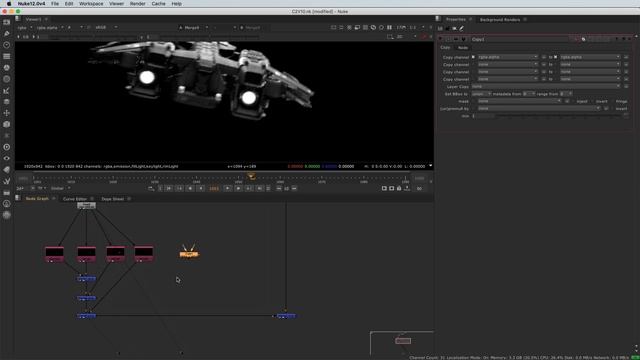Open the (un)premult by dropdown
Screen dimensions: 640x360
(539, 109)
